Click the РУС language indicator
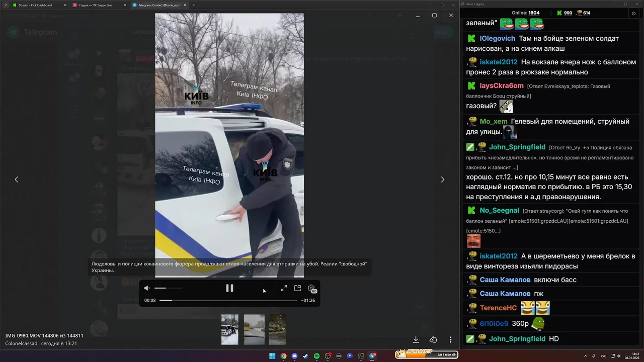The width and height of the screenshot is (644, 362). click(603, 356)
